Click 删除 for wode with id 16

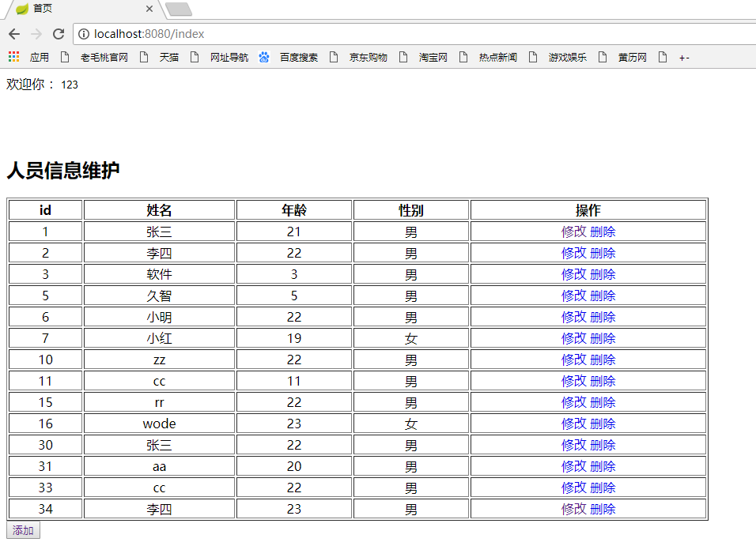click(x=603, y=424)
